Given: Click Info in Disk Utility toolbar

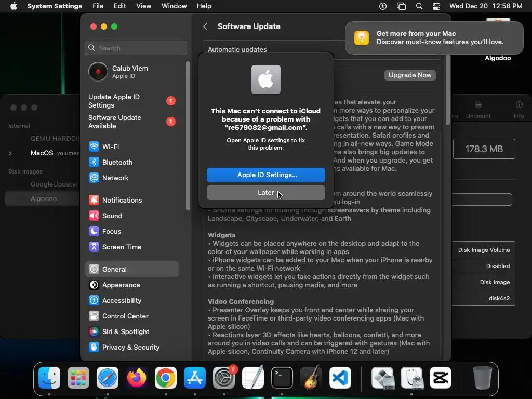Looking at the screenshot, I should (518, 110).
